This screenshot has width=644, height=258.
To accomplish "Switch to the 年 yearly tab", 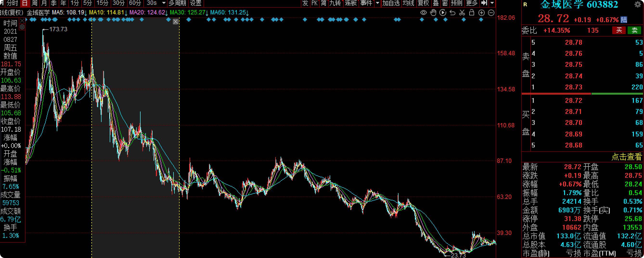I will pyautogui.click(x=63, y=3).
